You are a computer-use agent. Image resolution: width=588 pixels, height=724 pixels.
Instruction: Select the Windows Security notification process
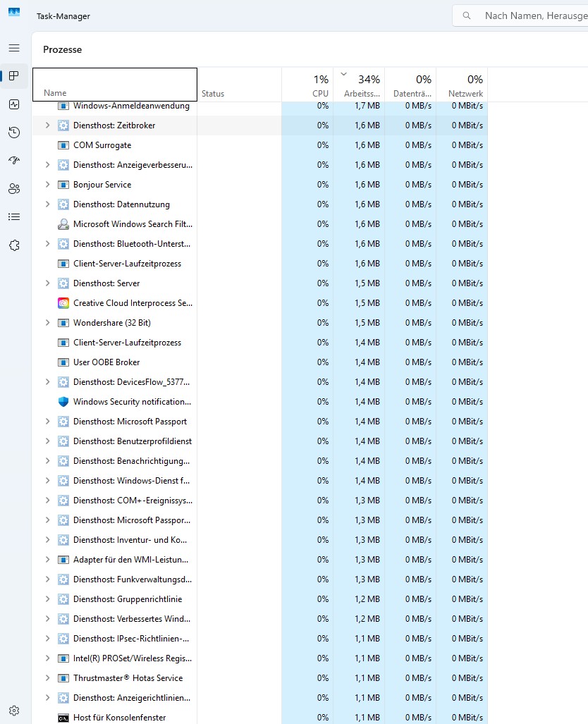[132, 402]
